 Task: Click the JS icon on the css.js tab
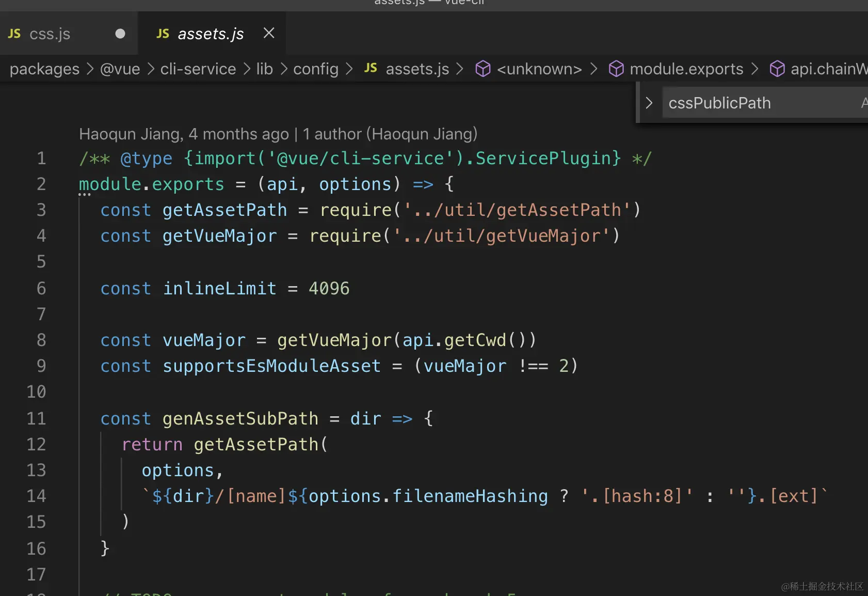click(x=14, y=34)
